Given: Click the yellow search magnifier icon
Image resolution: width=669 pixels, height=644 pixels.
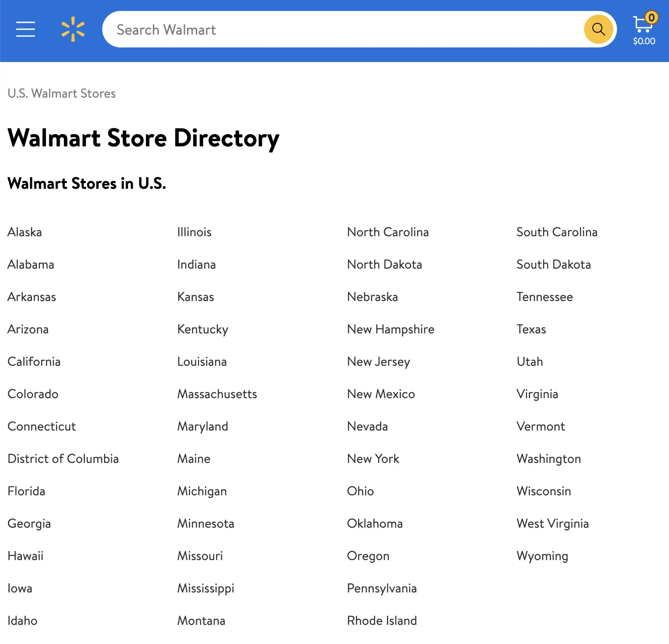Looking at the screenshot, I should (598, 29).
